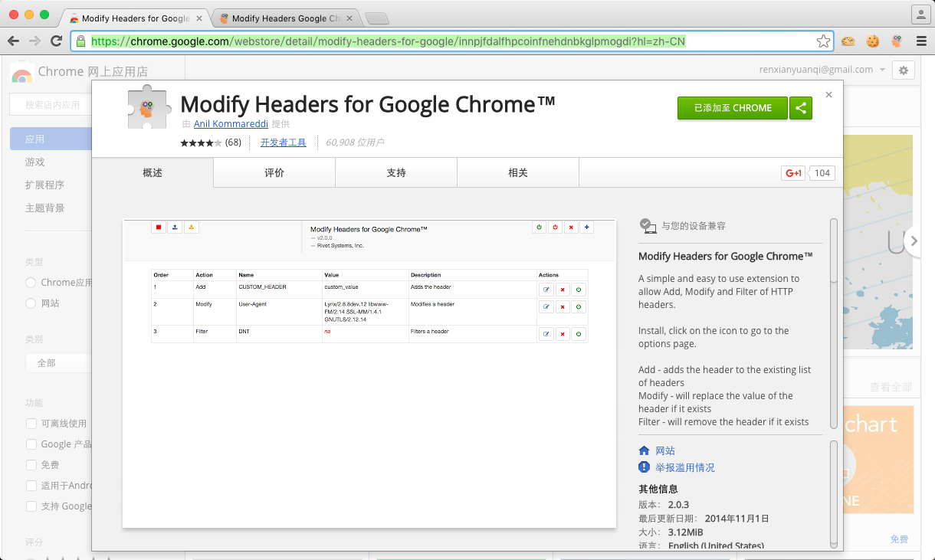Select 网站 radio button in sidebar
The image size is (935, 560).
[x=31, y=303]
